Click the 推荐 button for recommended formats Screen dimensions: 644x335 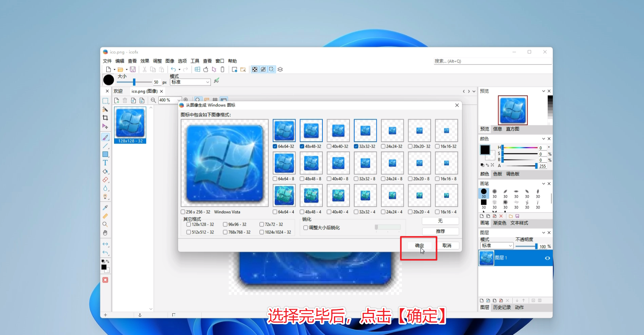[x=440, y=231]
